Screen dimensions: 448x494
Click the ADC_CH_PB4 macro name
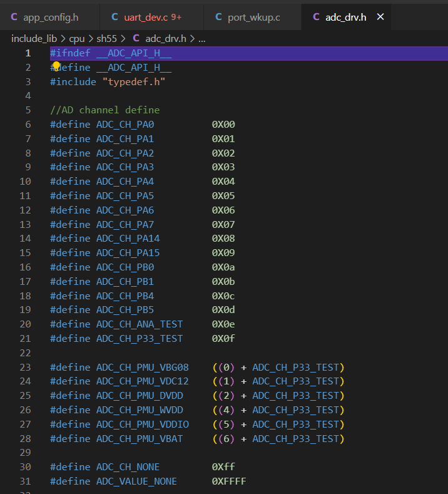tap(125, 296)
